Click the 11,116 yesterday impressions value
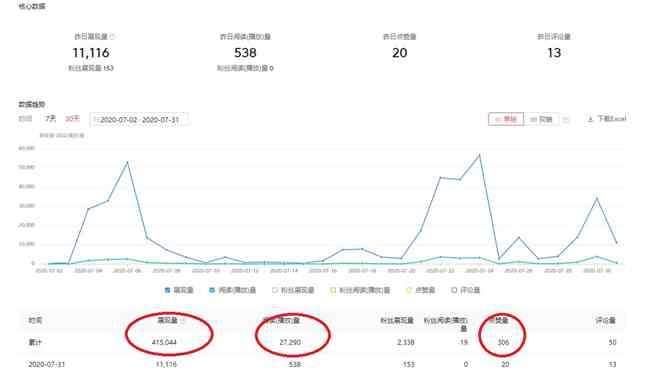The height and width of the screenshot is (374, 650). pos(91,53)
